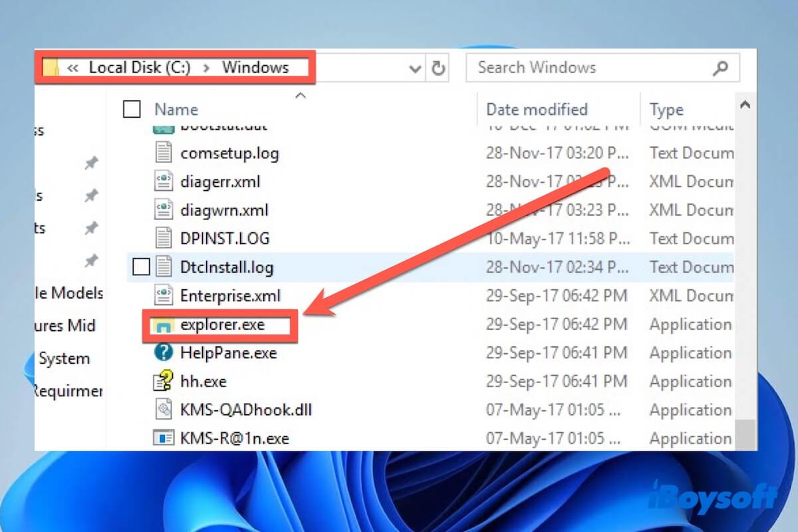Click the hh.exe help icon

tap(164, 382)
